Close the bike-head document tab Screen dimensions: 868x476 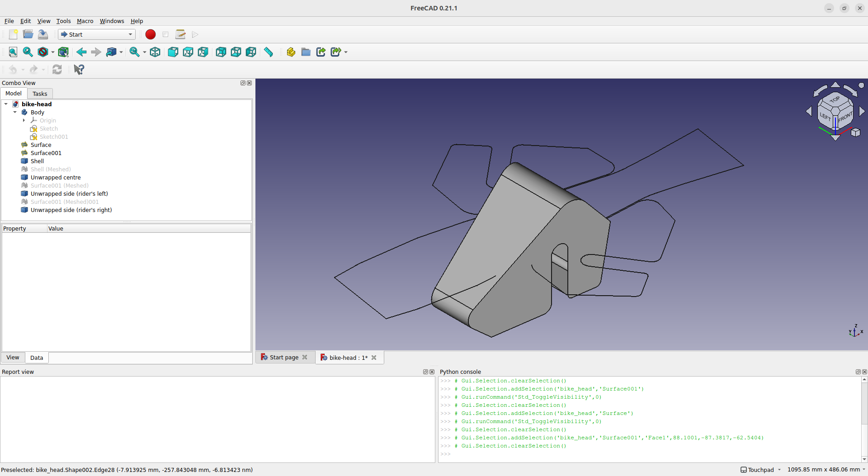click(374, 358)
